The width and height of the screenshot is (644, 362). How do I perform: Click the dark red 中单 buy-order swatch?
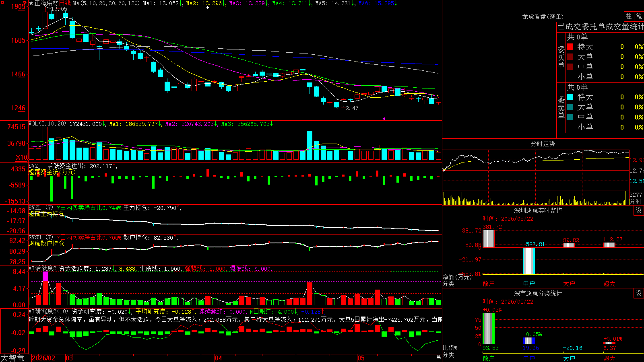tap(570, 67)
